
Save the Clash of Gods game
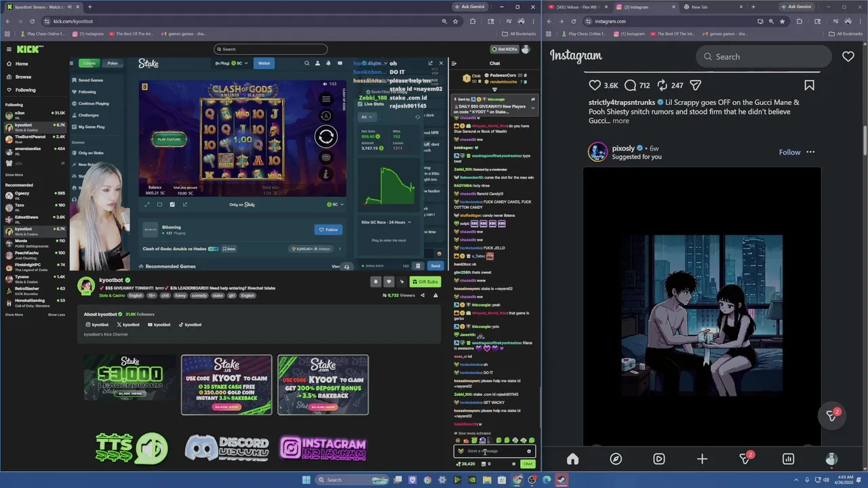click(x=229, y=249)
